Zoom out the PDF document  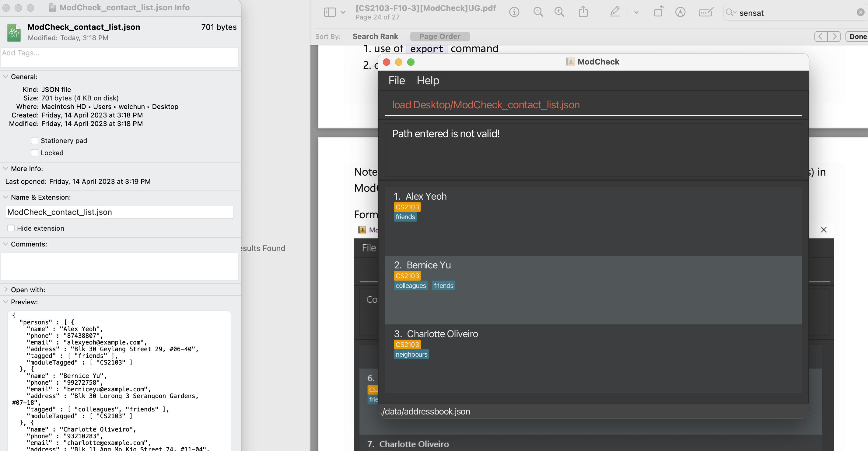(538, 12)
